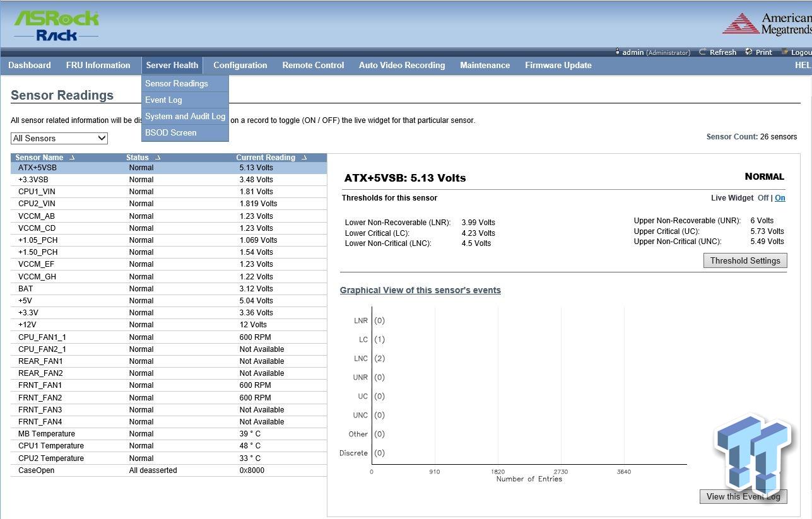Sort by Current Reading arrow icon
812x519 pixels.
tap(304, 158)
